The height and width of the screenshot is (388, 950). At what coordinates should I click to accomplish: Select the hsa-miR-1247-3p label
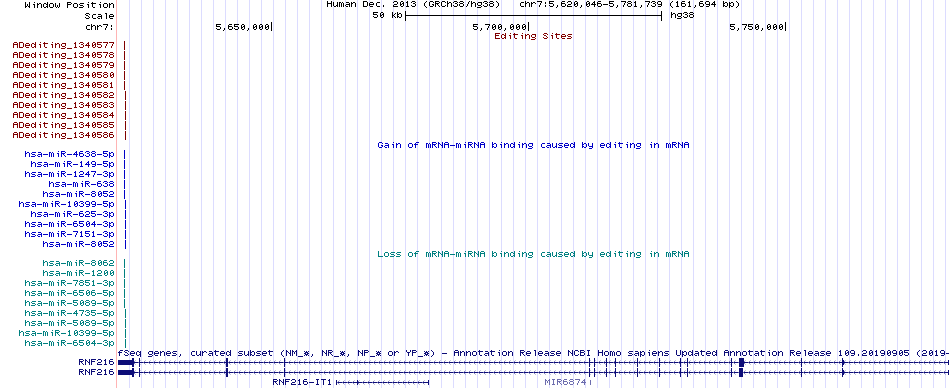point(70,174)
